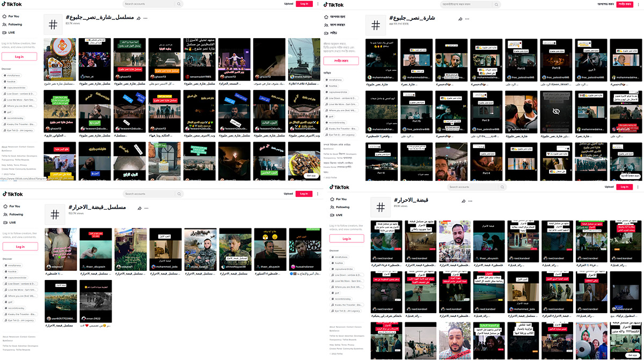The height and width of the screenshot is (362, 644).
Task: Open the mohammed_joda video on the 85.9K-views page
Action: (x=523, y=293)
